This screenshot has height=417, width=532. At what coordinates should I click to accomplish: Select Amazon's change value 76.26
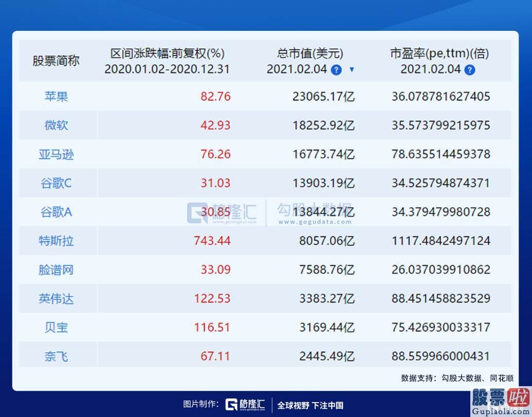click(x=215, y=154)
